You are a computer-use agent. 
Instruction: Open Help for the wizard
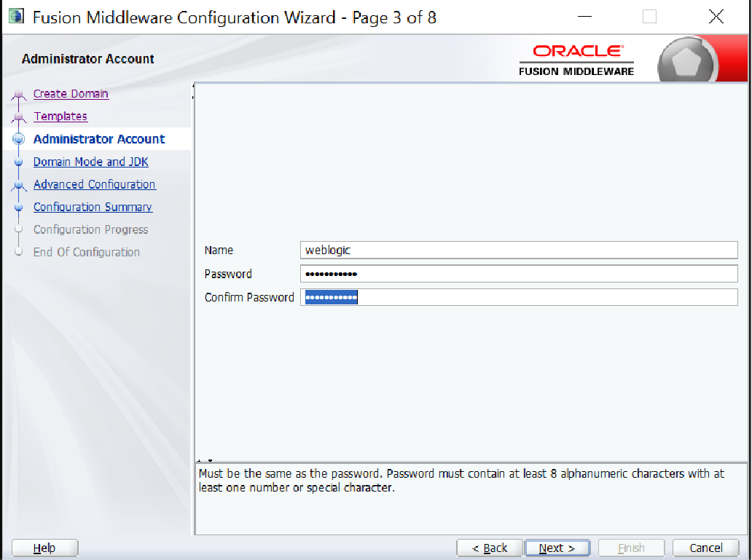point(44,548)
